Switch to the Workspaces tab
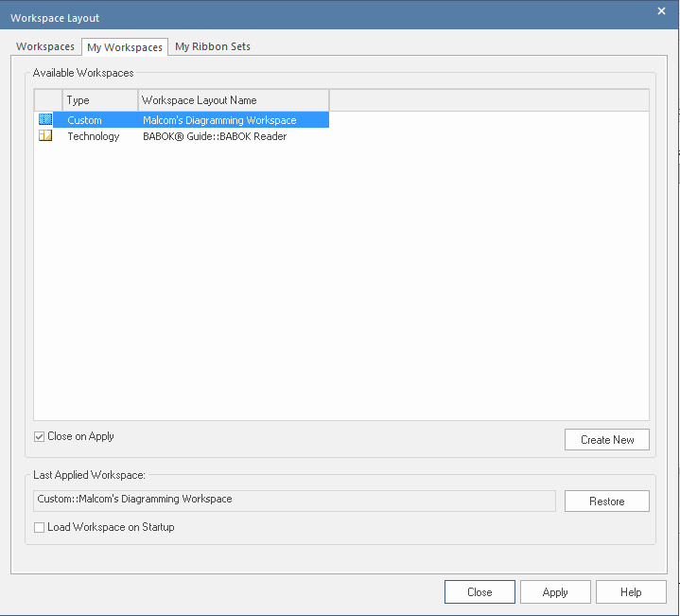 pos(45,46)
